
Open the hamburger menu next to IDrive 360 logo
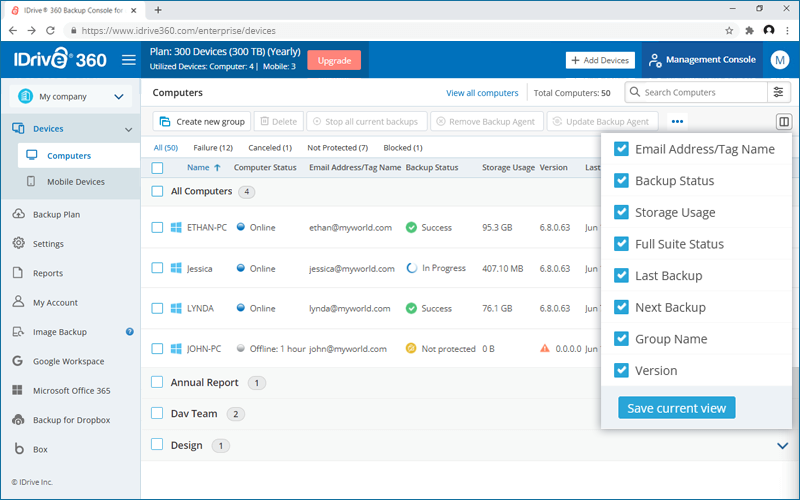pos(129,60)
